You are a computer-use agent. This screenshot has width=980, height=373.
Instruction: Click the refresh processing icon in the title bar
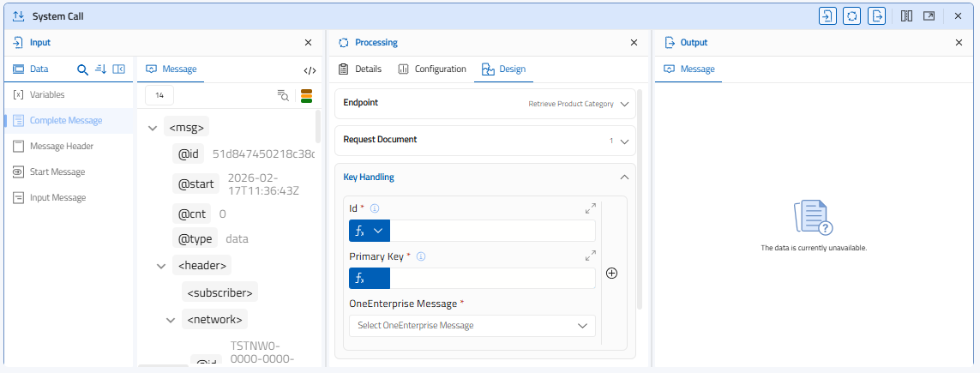pos(851,16)
